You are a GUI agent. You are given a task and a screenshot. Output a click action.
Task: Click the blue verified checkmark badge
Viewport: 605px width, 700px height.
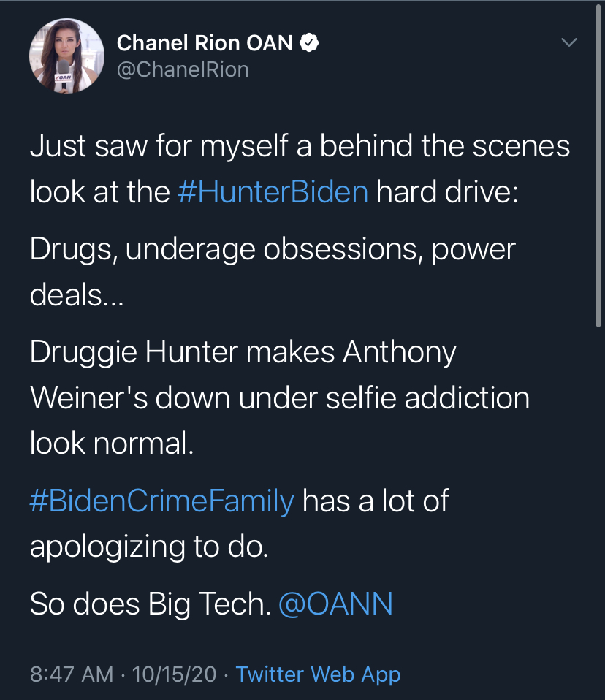[x=309, y=43]
